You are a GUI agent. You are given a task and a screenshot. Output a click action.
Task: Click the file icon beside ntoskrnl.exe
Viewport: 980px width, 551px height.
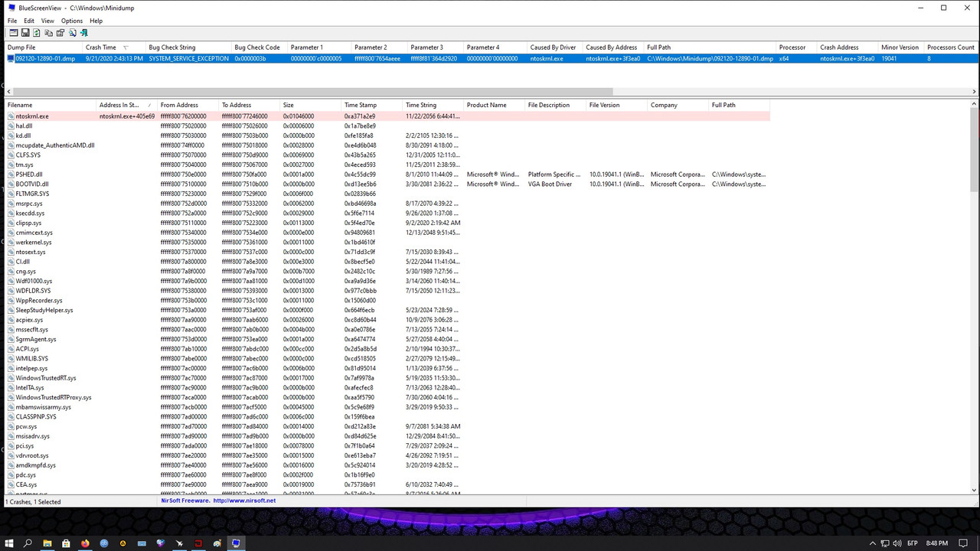(x=11, y=116)
